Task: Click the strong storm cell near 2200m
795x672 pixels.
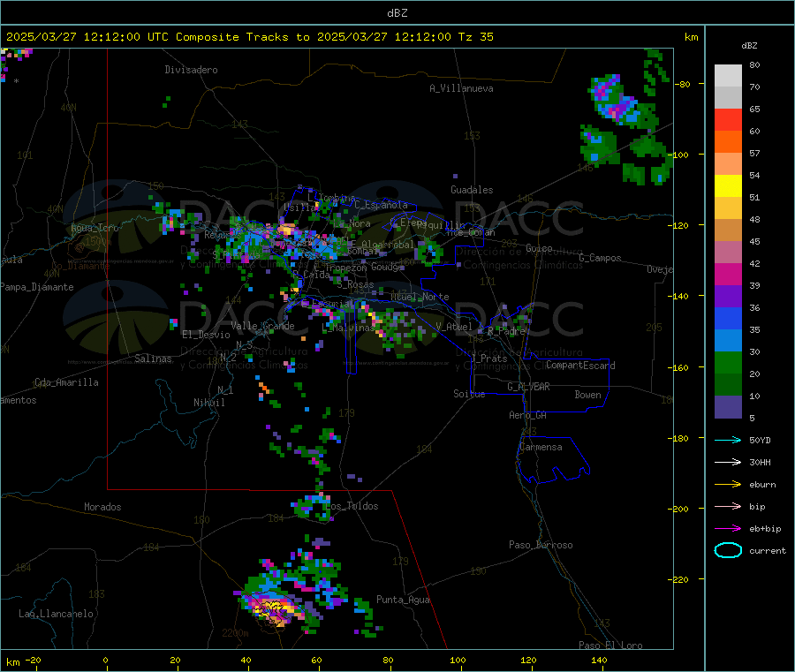Action: point(274,607)
